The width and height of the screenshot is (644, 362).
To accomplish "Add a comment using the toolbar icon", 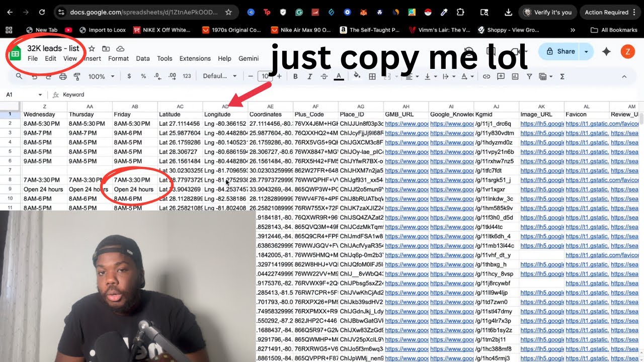I will tap(501, 76).
